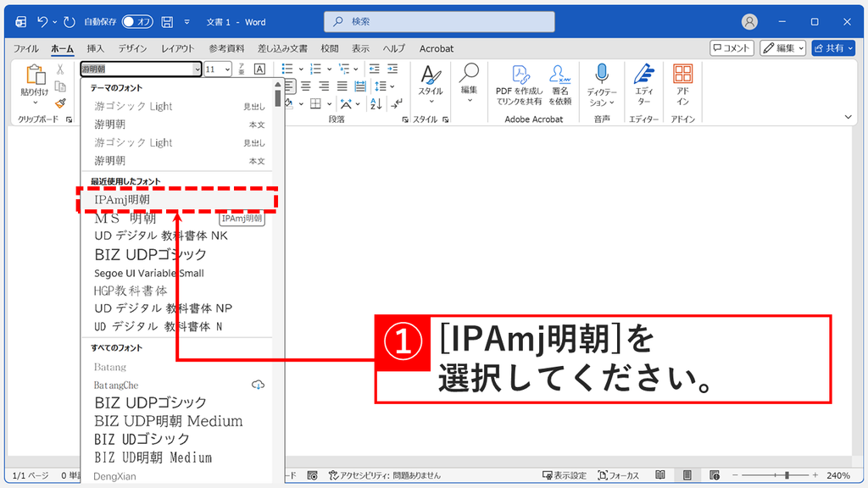Open the 編集 mode dropdown button
Image resolution: width=868 pixels, height=488 pixels.
pyautogui.click(x=782, y=48)
